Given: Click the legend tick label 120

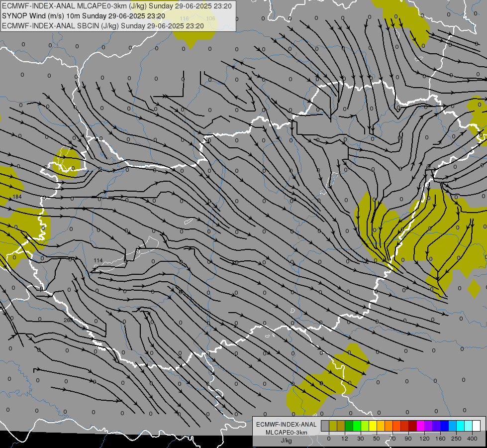Looking at the screenshot, I should pyautogui.click(x=425, y=439).
